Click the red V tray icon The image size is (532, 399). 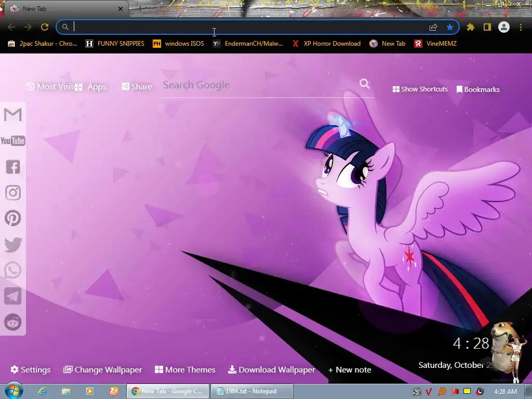(x=429, y=392)
